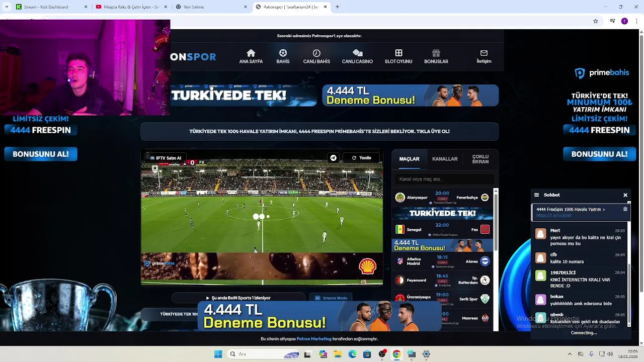This screenshot has height=362, width=644.
Task: Click the primebahis logo on the right sidebar
Action: pos(602,73)
